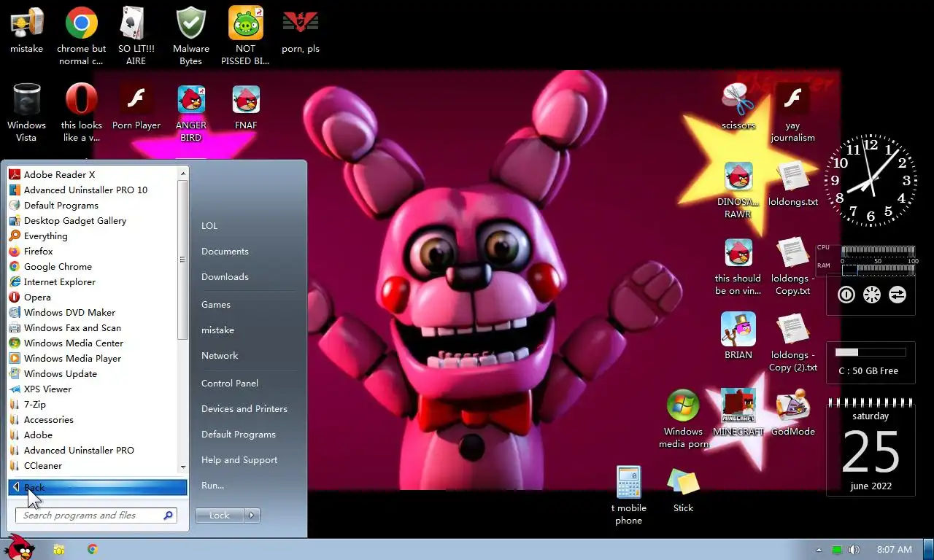The width and height of the screenshot is (934, 560).
Task: Launch Adobe Reader X
Action: point(93,174)
